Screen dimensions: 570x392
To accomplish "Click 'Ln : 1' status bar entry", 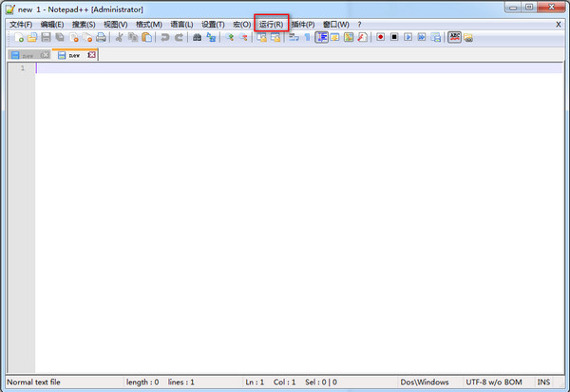I will click(x=255, y=383).
